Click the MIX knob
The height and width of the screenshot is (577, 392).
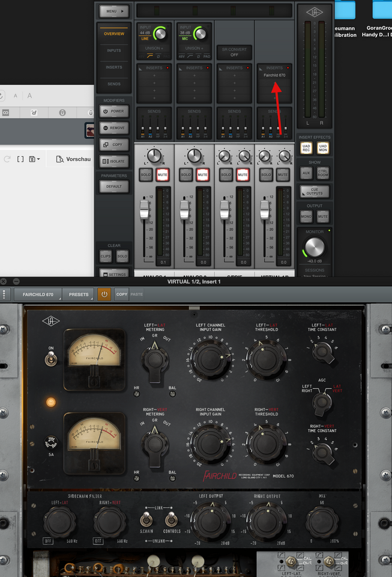coord(323,522)
